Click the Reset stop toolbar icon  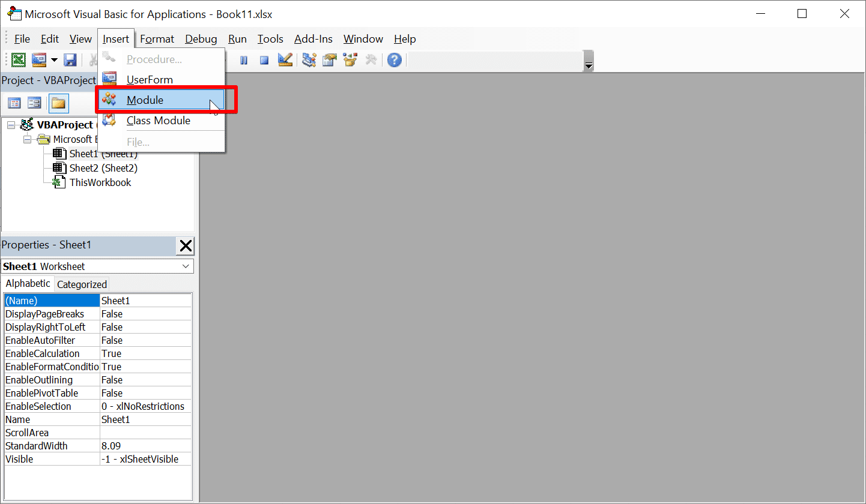click(264, 60)
